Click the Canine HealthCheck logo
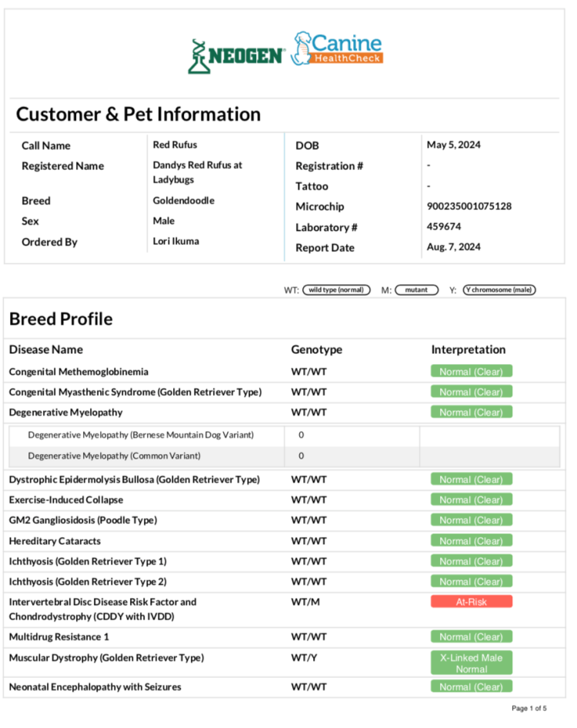 tap(337, 50)
